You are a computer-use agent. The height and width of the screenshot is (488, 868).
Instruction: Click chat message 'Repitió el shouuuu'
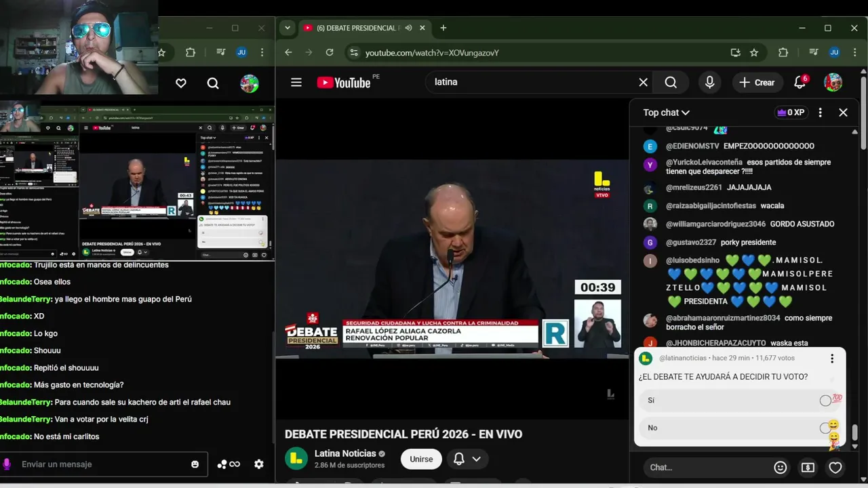click(x=66, y=367)
